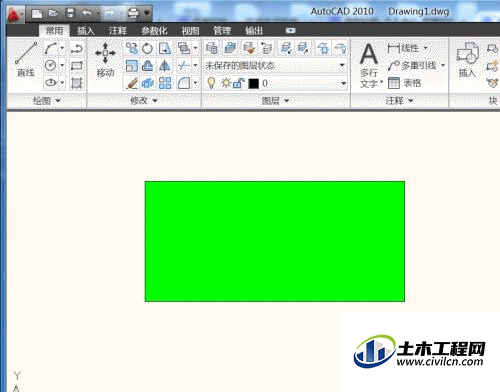The width and height of the screenshot is (500, 392).
Task: Toggle layer 0 on/off light bulb
Action: click(x=211, y=83)
